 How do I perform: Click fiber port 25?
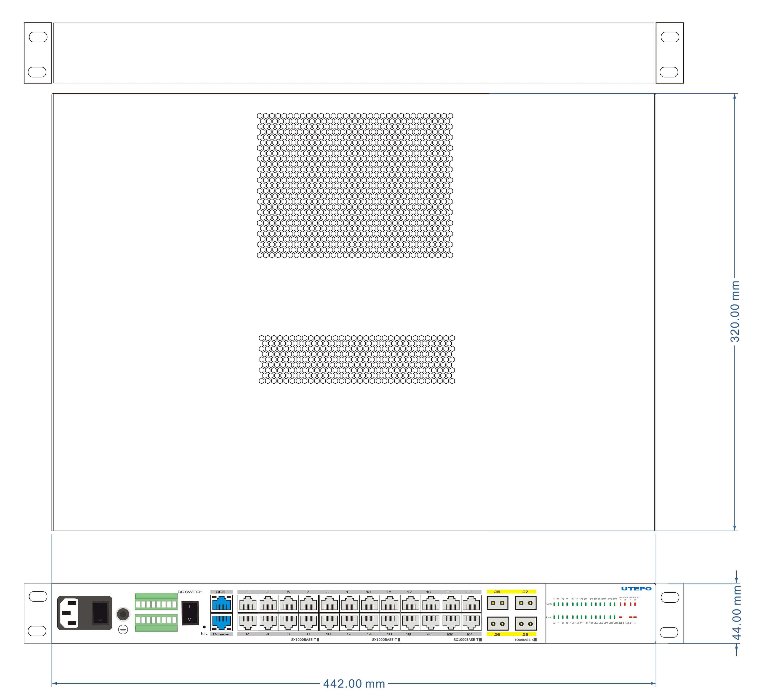coord(497,603)
